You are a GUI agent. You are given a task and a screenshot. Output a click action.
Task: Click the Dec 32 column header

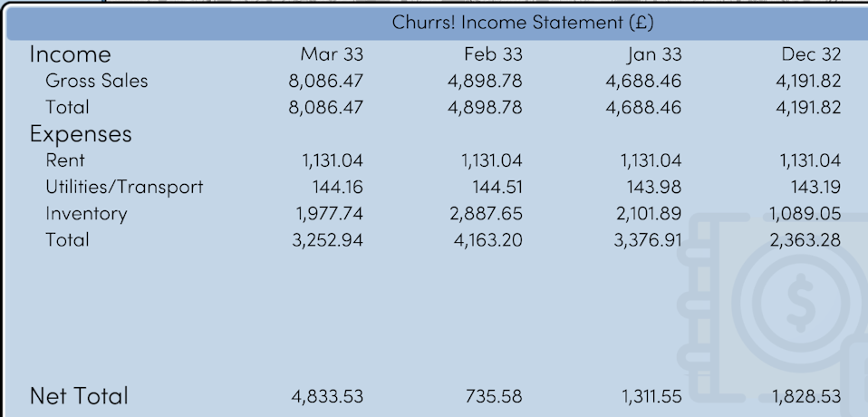(811, 54)
